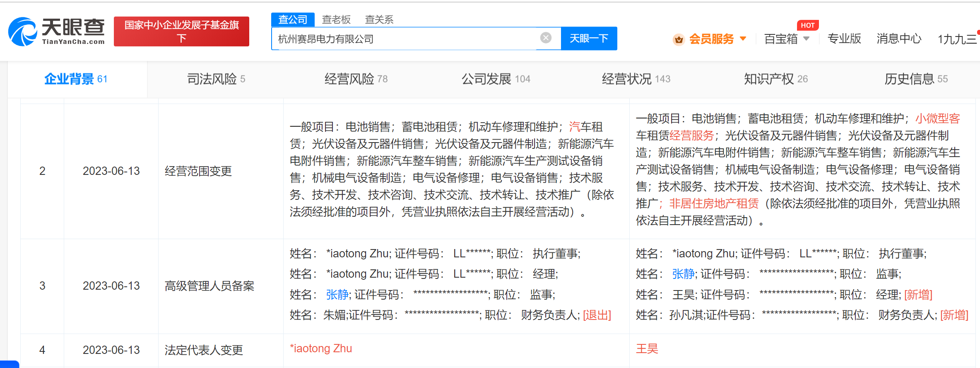Switch to the 查关系 search tab

(x=379, y=19)
